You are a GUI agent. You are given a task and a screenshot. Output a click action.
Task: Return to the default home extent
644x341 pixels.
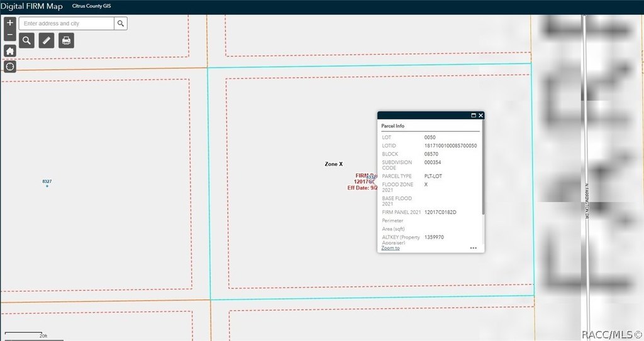[10, 51]
